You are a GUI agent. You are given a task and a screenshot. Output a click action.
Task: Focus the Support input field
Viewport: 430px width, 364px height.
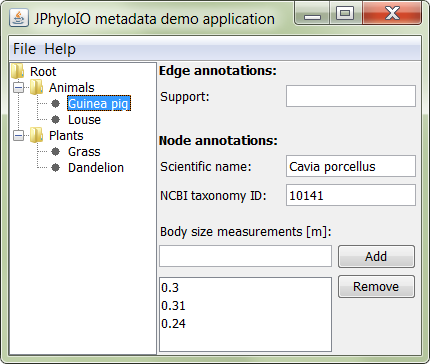coord(351,96)
